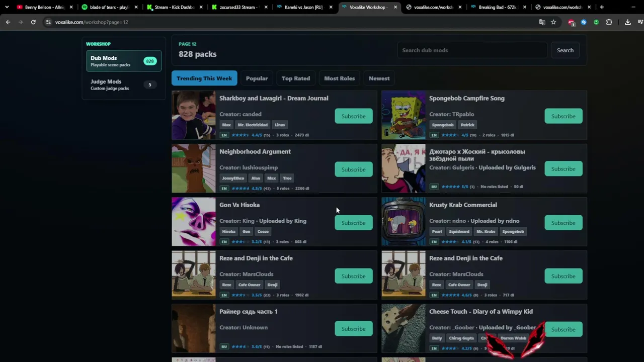Image resolution: width=644 pixels, height=362 pixels.
Task: Click the Tree role tag
Action: tap(287, 178)
